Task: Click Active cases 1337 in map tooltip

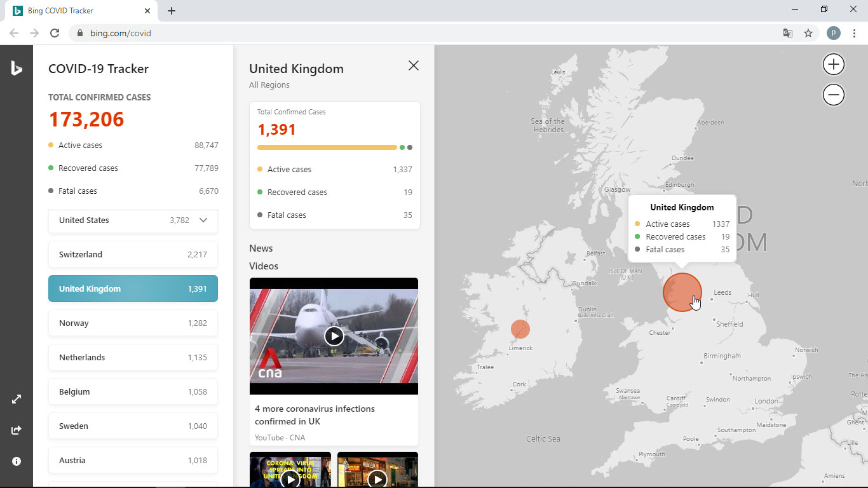Action: click(x=682, y=224)
